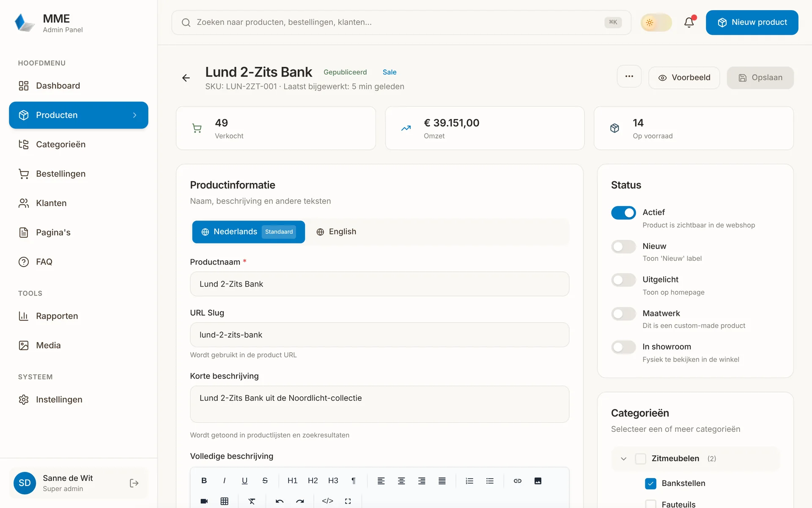
Task: Enable the Nieuw label toggle
Action: 623,246
